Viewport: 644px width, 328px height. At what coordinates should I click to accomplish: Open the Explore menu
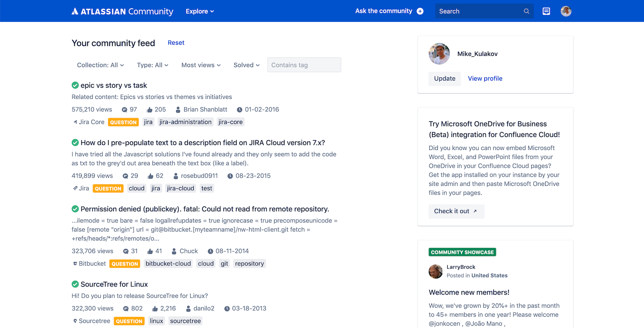point(199,11)
